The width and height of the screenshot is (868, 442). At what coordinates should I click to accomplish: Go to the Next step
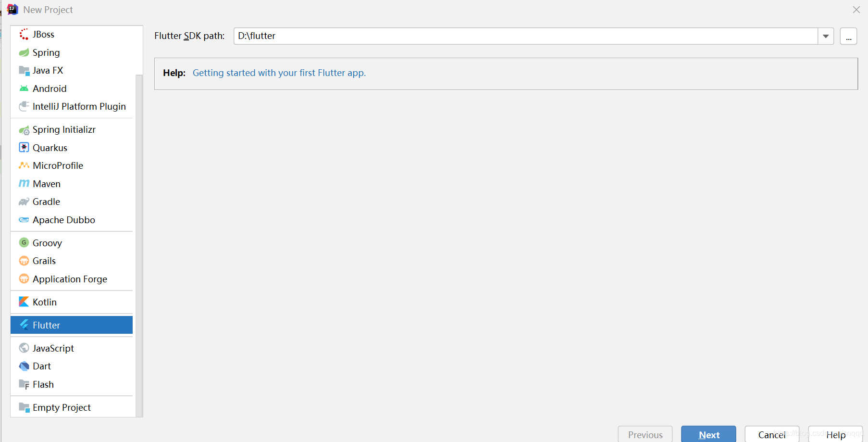(708, 434)
